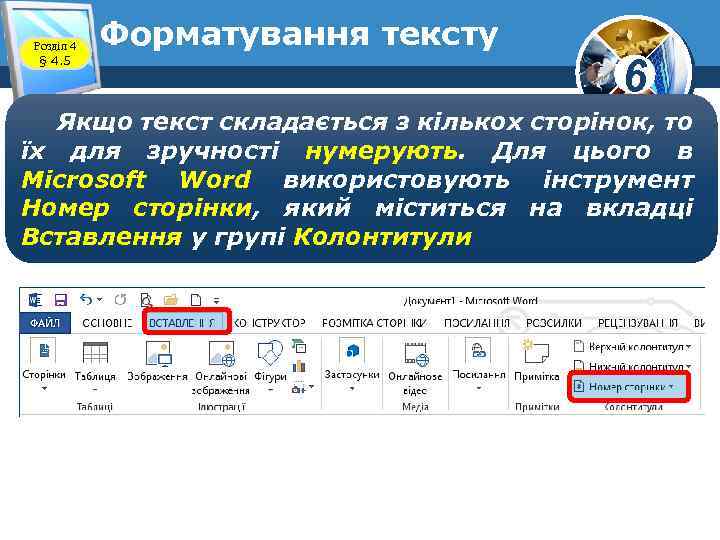Screen dimensions: 720x540
Task: Open the Undo history dropdown arrow
Action: point(100,300)
